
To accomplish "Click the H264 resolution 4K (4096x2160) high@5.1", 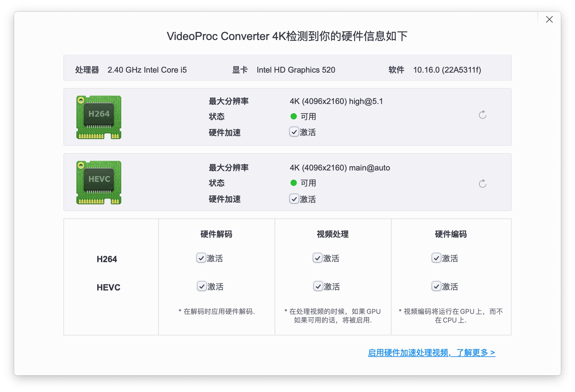I will click(336, 101).
